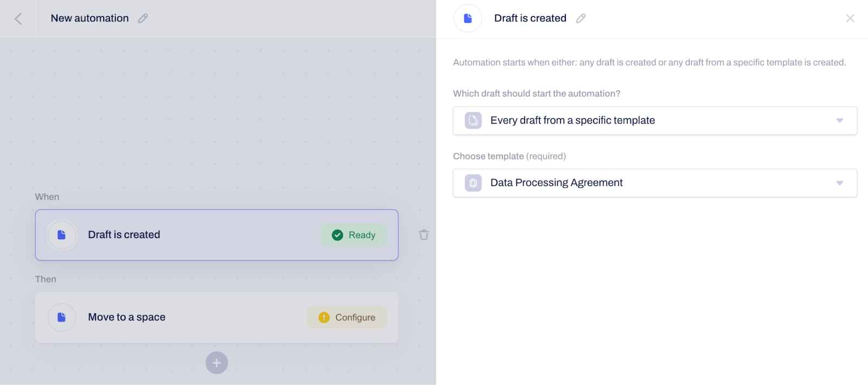Viewport: 868px width, 385px height.
Task: Click the Ready status badge
Action: 354,235
